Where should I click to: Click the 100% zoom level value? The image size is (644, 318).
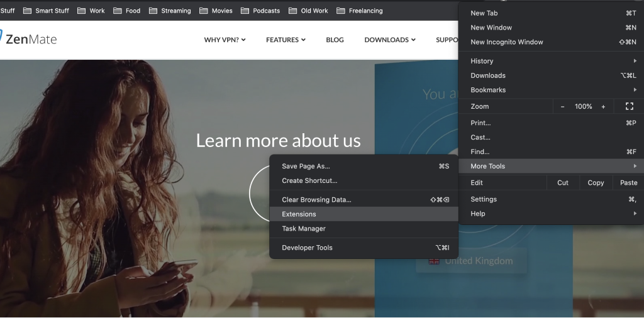(583, 106)
